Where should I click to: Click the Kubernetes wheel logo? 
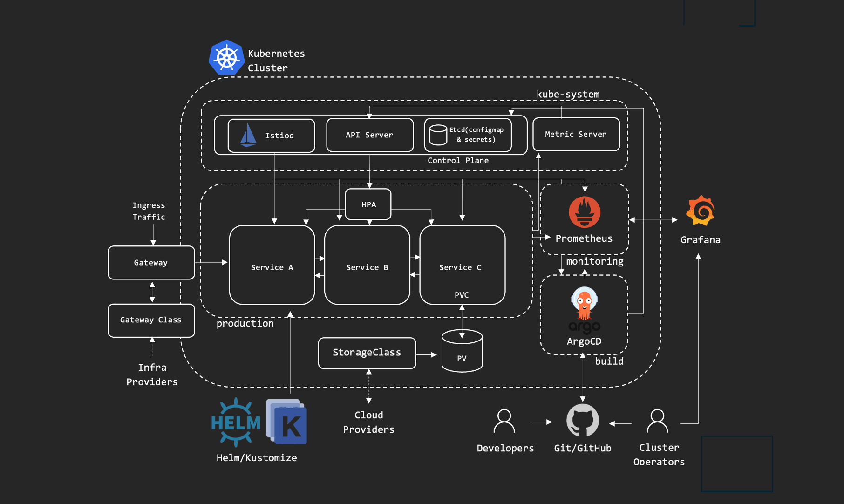226,58
